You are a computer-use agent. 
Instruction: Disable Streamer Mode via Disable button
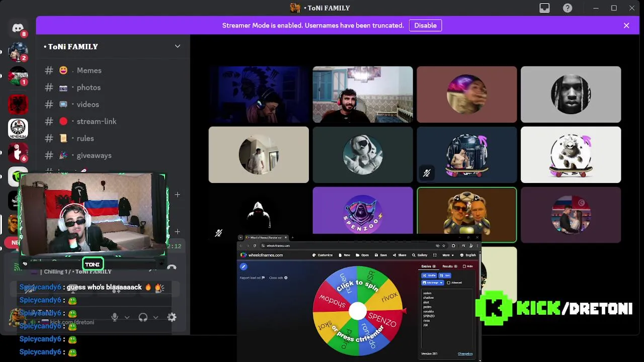(x=425, y=25)
